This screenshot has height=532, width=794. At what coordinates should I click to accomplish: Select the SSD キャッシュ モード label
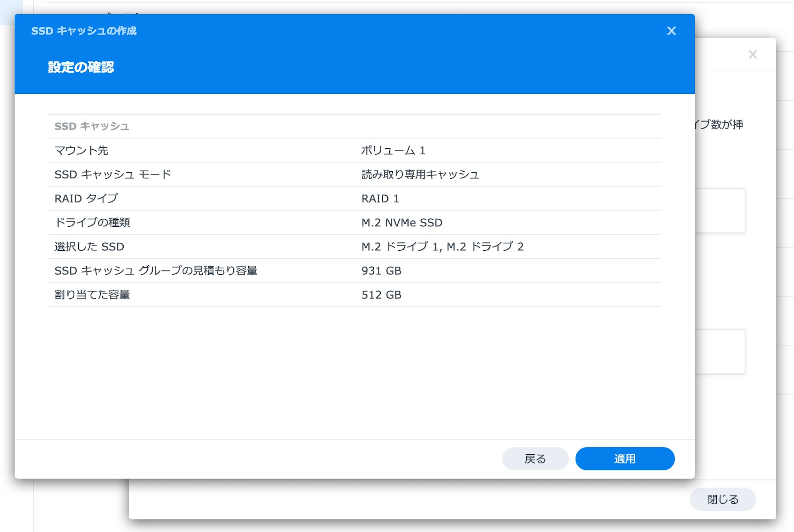(112, 174)
